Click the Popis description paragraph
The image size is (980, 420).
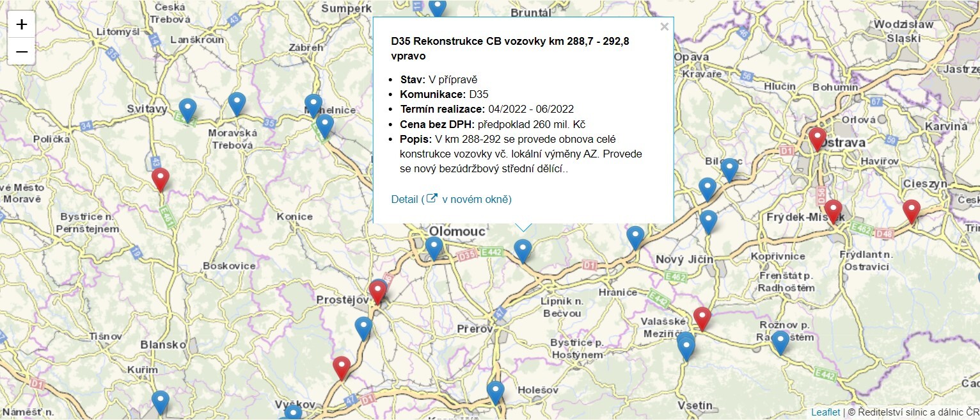click(521, 154)
